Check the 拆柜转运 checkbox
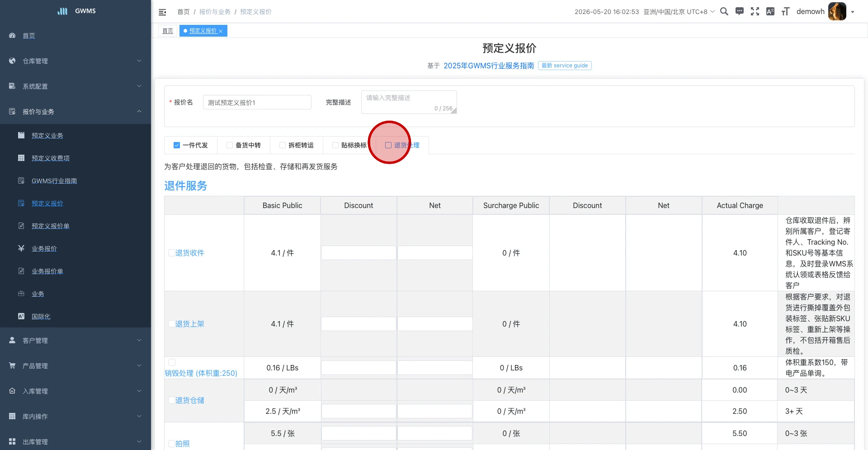Viewport: 868px width, 450px height. [283, 145]
